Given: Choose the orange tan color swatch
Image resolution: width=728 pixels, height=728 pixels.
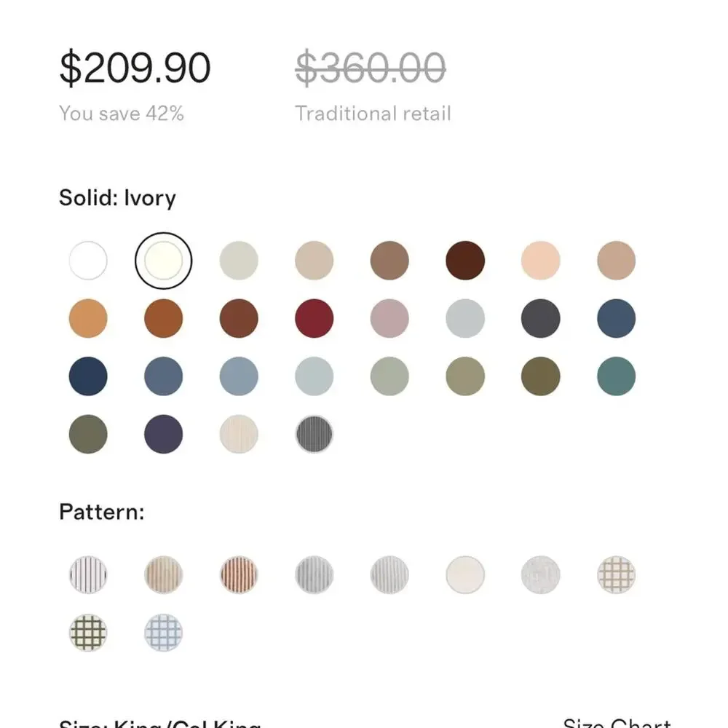Looking at the screenshot, I should click(88, 319).
